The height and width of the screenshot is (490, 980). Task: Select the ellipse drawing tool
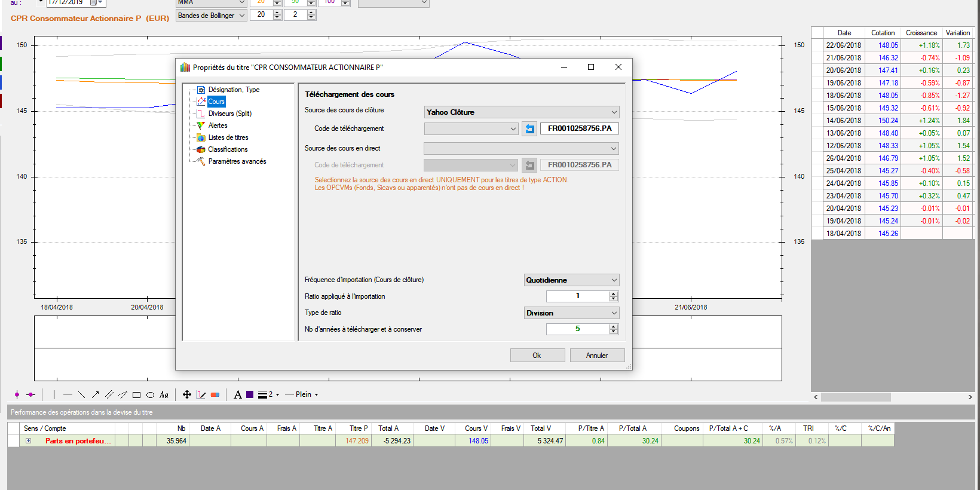tap(150, 394)
